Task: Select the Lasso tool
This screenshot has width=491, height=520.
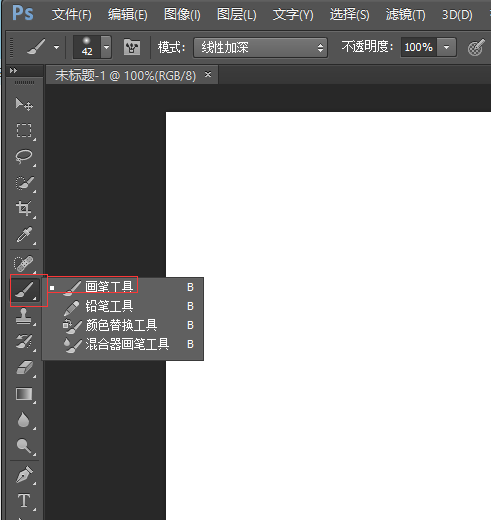Action: tap(24, 156)
